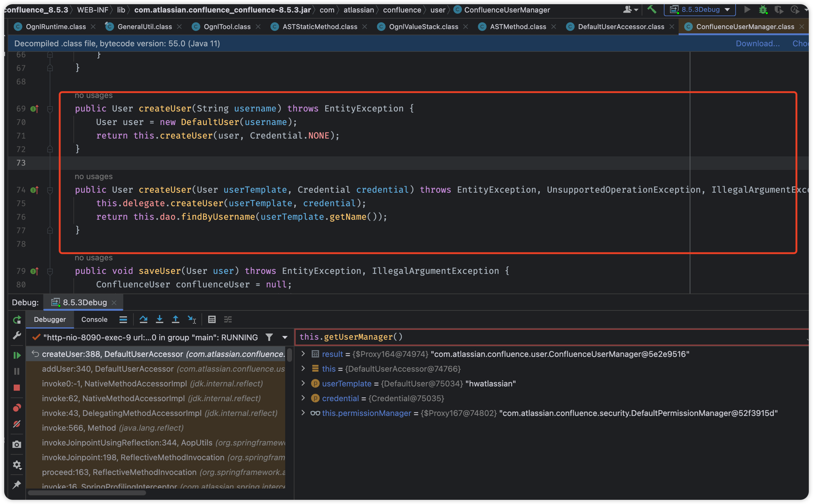The height and width of the screenshot is (504, 813).
Task: Select the invoke:566, Method stack frame
Action: pyautogui.click(x=156, y=428)
